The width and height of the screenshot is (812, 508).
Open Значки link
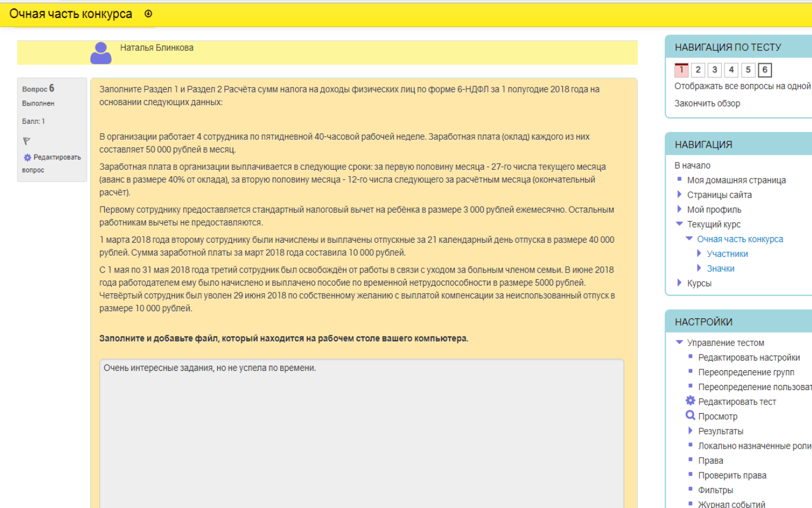pyautogui.click(x=721, y=268)
